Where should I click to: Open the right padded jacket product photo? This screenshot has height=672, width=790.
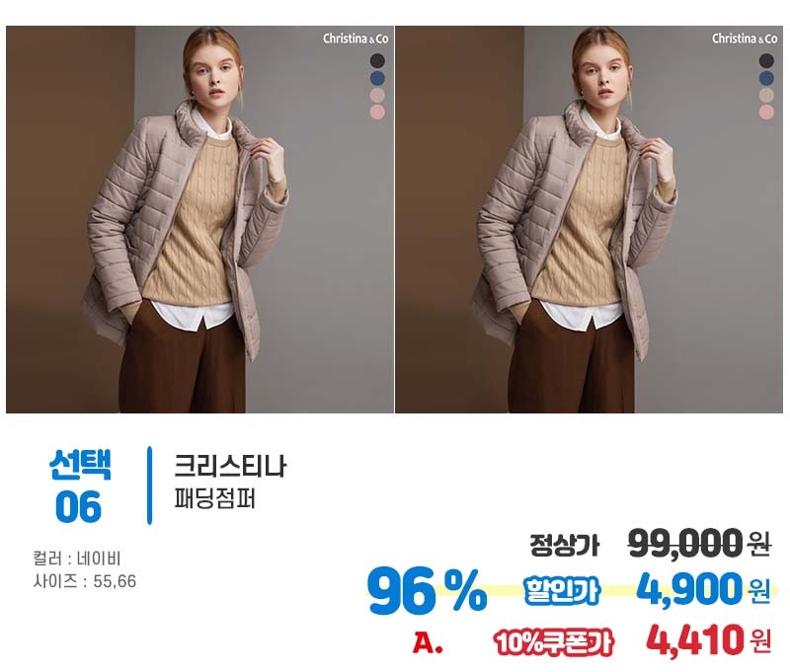click(x=589, y=219)
